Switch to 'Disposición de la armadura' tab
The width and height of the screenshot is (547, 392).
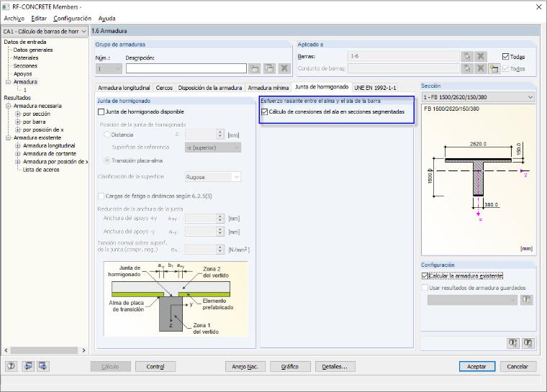[x=210, y=88]
